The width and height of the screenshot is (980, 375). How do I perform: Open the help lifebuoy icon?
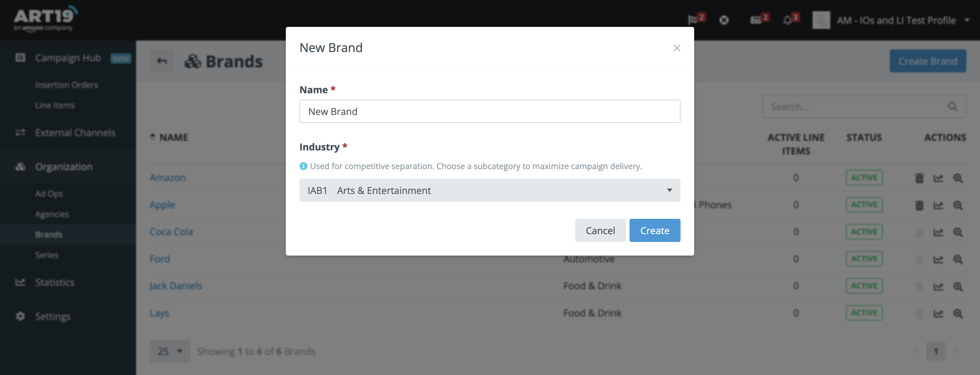coord(724,20)
